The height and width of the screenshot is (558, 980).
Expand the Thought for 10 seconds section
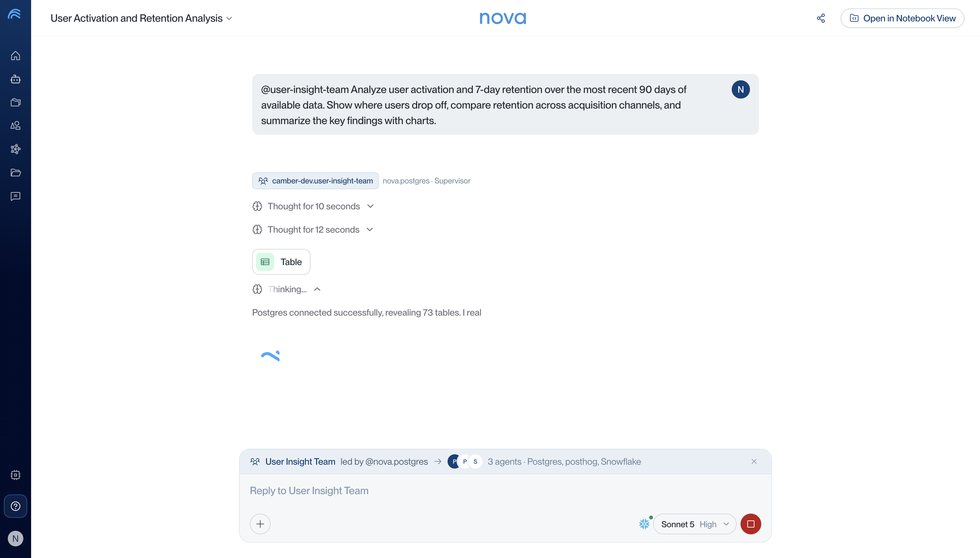pyautogui.click(x=313, y=206)
